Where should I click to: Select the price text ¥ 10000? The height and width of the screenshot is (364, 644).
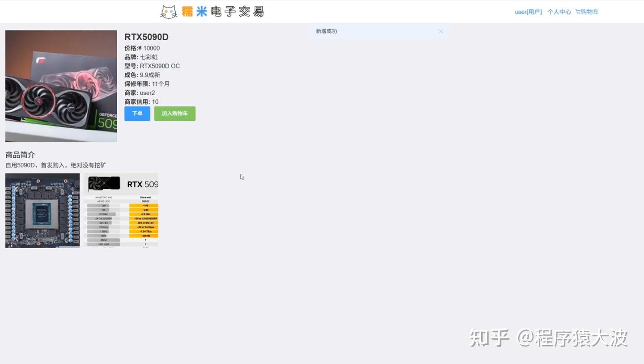point(149,48)
